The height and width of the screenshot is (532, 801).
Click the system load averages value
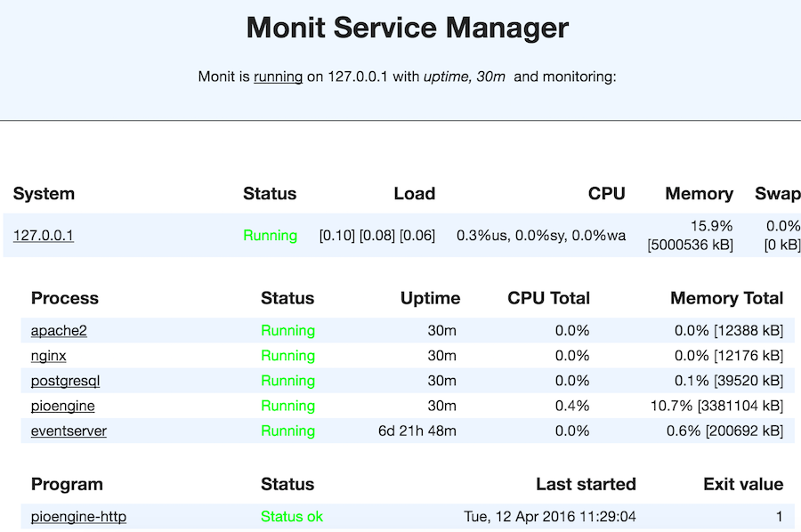click(x=376, y=236)
